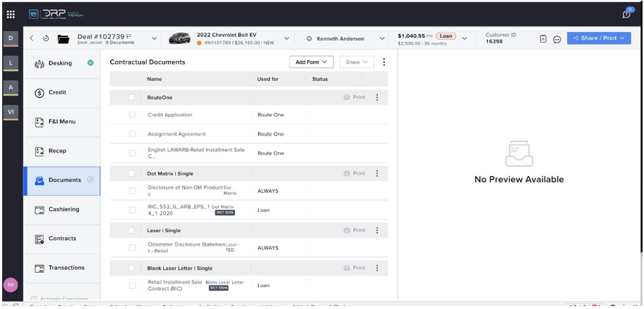
Task: Check the Credit Application row
Action: (132, 115)
